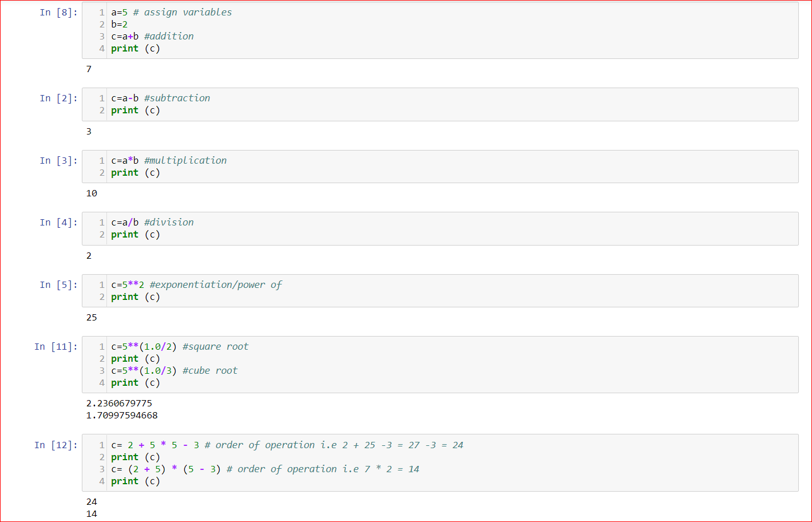Click the cube root code line
This screenshot has width=812, height=522.
[x=174, y=371]
